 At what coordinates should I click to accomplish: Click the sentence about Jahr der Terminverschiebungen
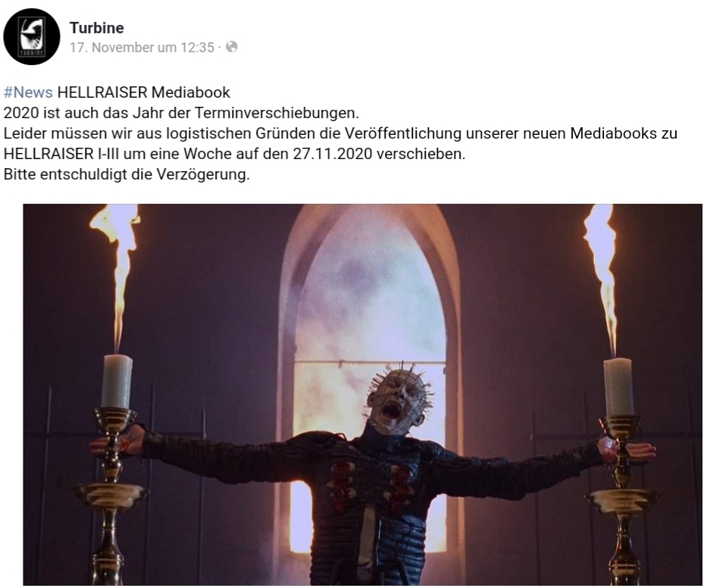[x=181, y=113]
